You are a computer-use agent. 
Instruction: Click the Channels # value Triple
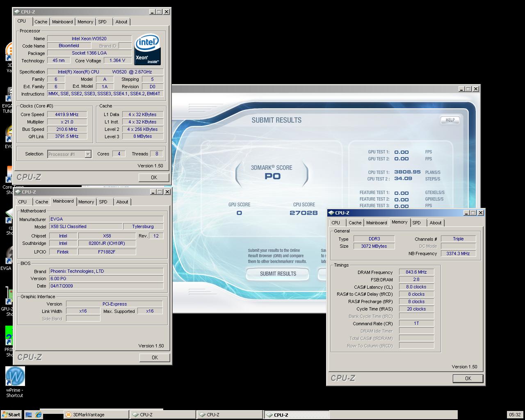(x=458, y=239)
